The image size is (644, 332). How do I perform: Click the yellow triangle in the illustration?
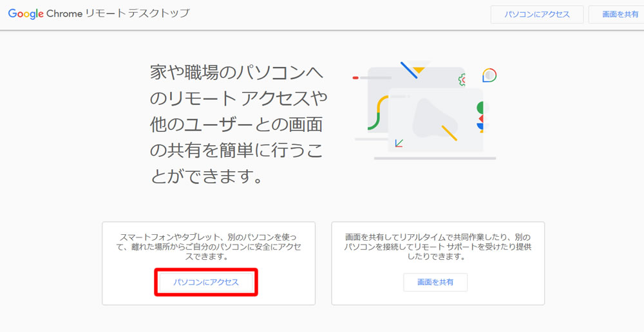pyautogui.click(x=419, y=69)
